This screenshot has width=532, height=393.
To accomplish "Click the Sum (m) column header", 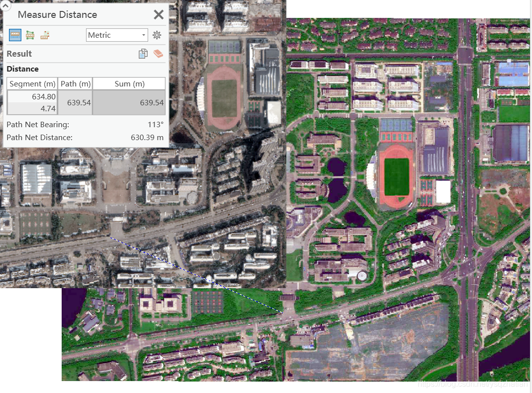I will 129,84.
